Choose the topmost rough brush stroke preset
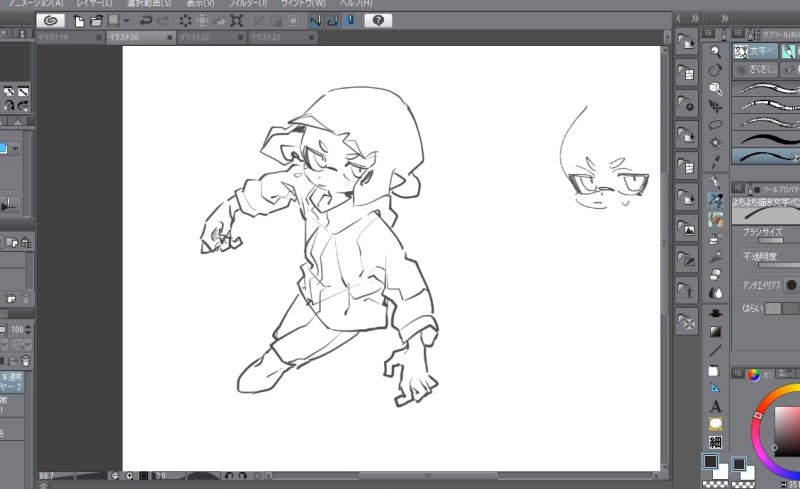The height and width of the screenshot is (489, 800). 766,89
